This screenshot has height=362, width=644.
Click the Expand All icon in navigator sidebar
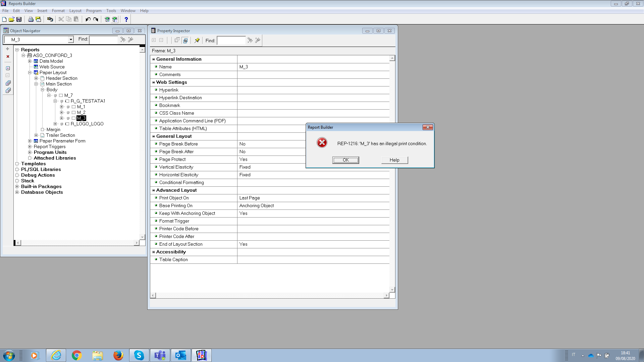(8, 83)
